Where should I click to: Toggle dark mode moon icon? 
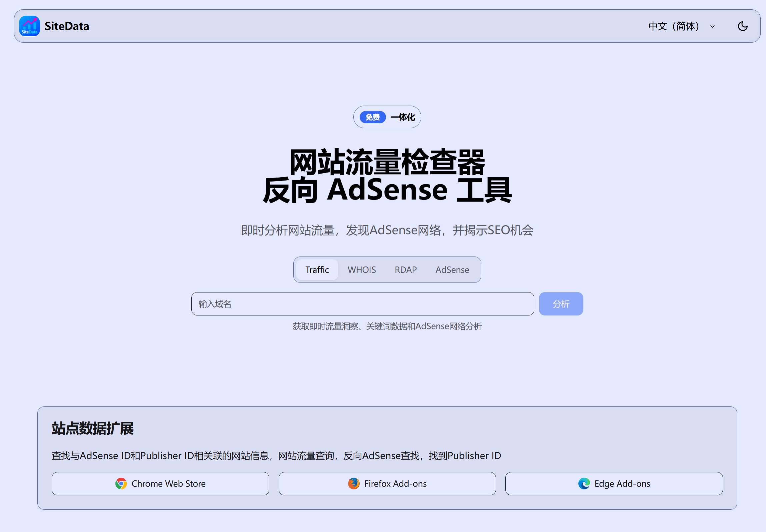(x=742, y=26)
